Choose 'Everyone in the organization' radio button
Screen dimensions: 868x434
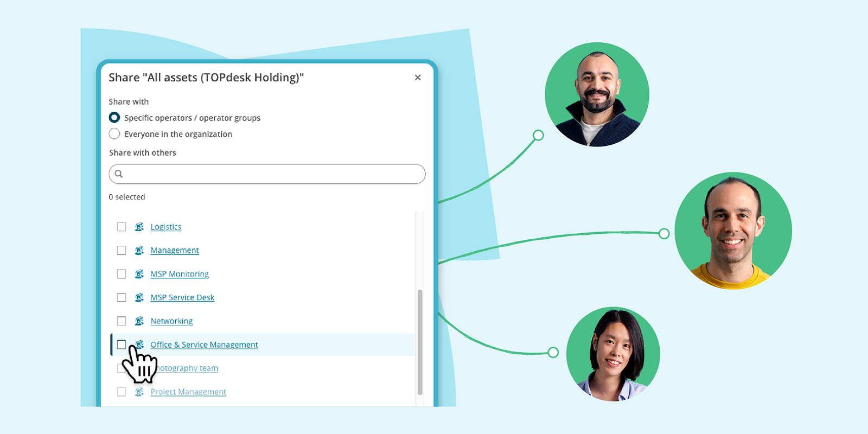pyautogui.click(x=114, y=134)
